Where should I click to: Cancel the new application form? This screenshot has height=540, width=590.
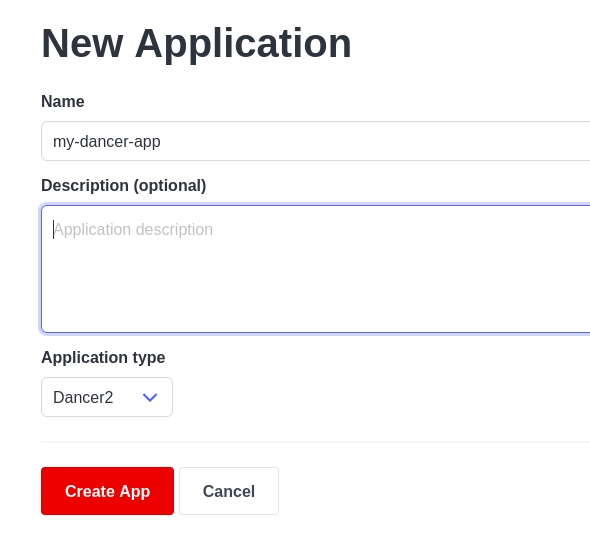pos(229,491)
